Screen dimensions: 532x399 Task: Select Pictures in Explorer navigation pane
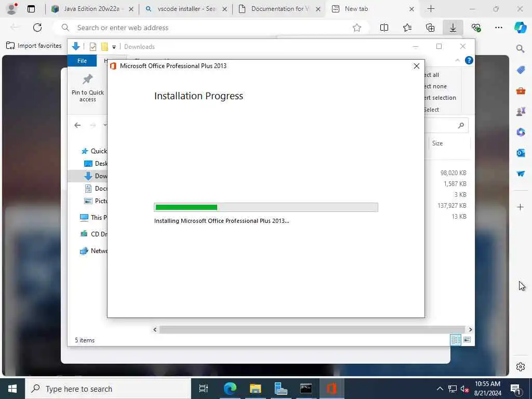[96, 201]
